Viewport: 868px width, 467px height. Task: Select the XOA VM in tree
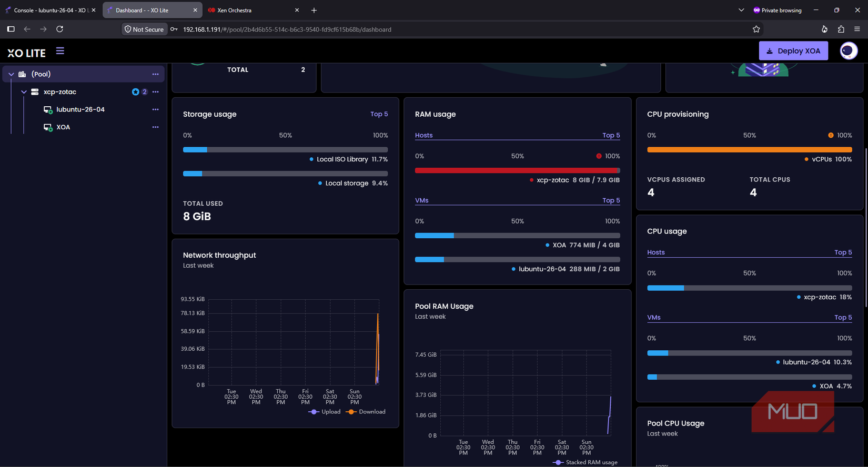click(63, 127)
